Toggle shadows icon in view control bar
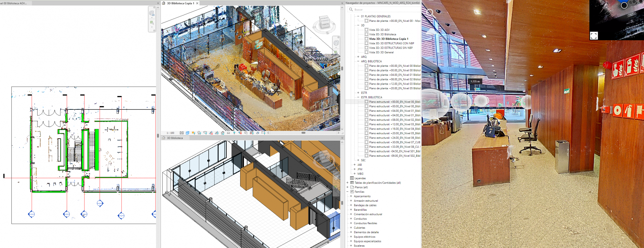This screenshot has width=644, height=248. point(199,133)
